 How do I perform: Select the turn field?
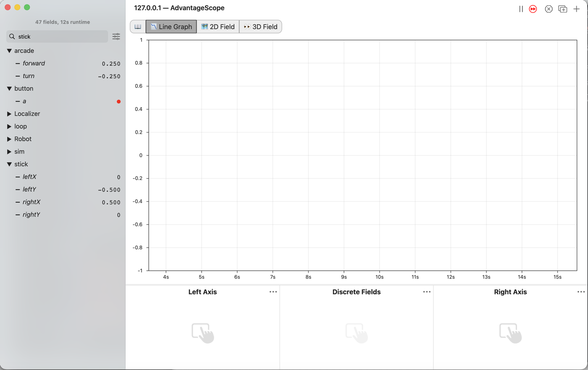pyautogui.click(x=29, y=76)
